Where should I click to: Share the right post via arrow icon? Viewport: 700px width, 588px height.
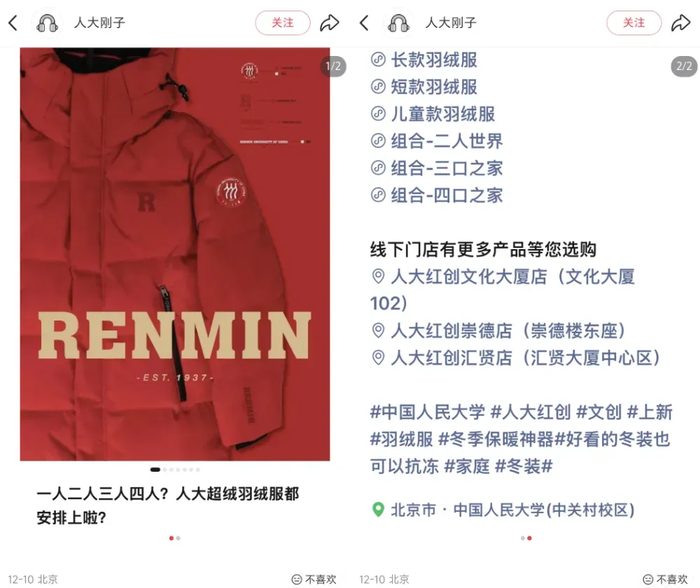tap(681, 23)
